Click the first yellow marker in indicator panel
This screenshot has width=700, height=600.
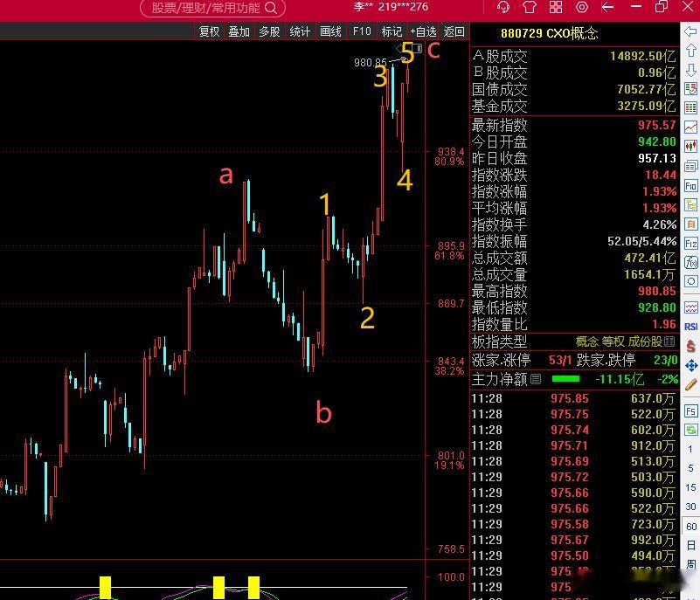point(106,587)
